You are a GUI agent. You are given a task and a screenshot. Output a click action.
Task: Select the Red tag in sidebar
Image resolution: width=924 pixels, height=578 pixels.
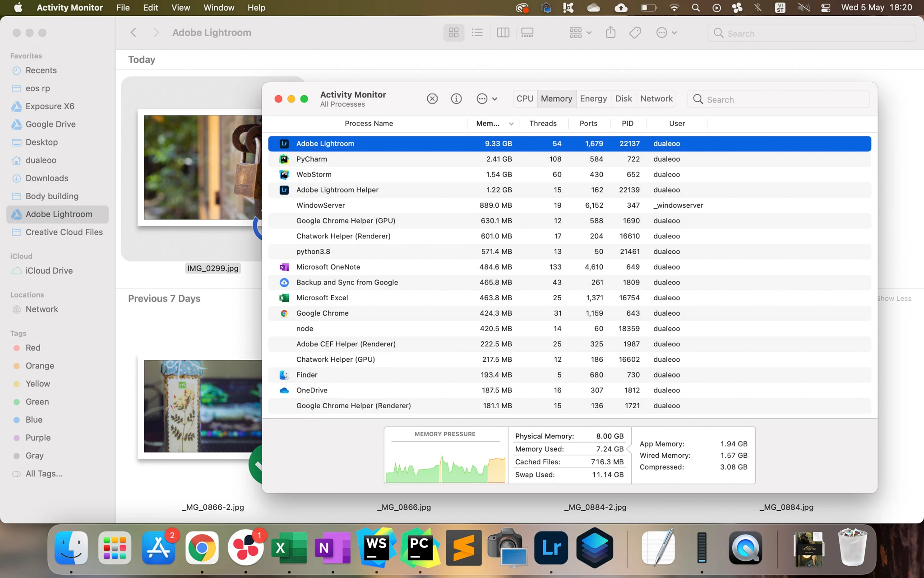pos(33,348)
